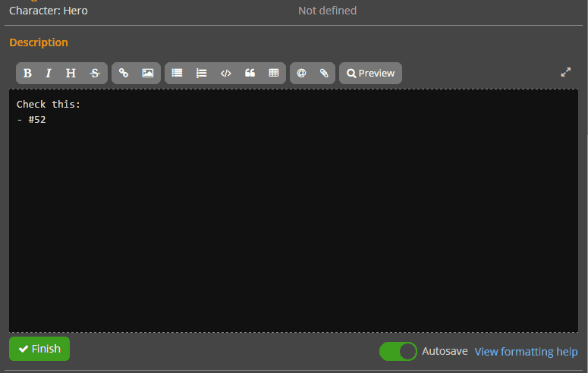
Task: Apply strikethrough formatting
Action: [95, 73]
